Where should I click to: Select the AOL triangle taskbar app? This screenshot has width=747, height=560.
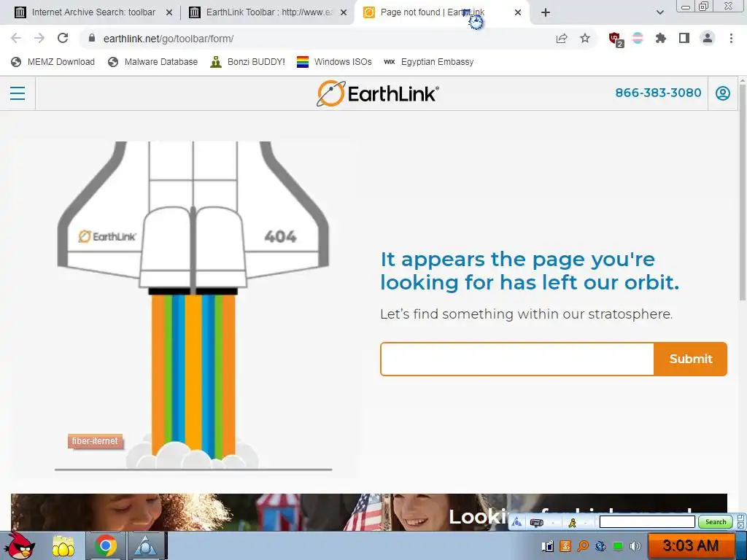point(146,545)
